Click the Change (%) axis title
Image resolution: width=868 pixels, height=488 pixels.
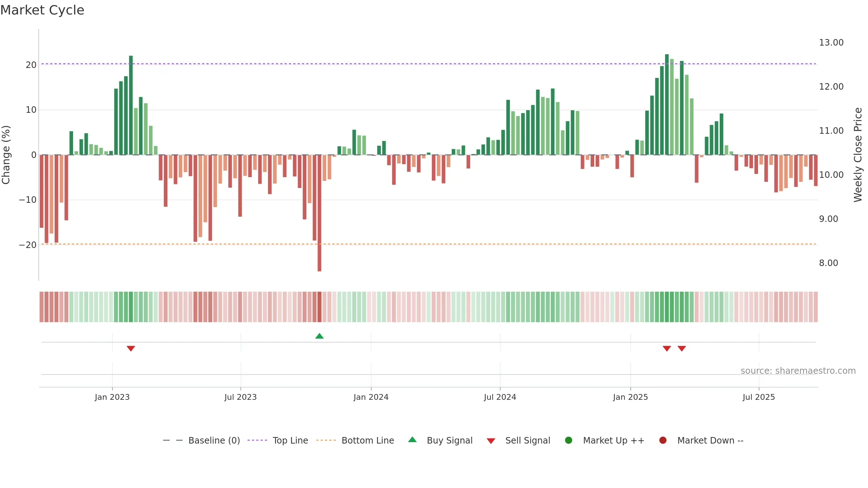coord(6,155)
